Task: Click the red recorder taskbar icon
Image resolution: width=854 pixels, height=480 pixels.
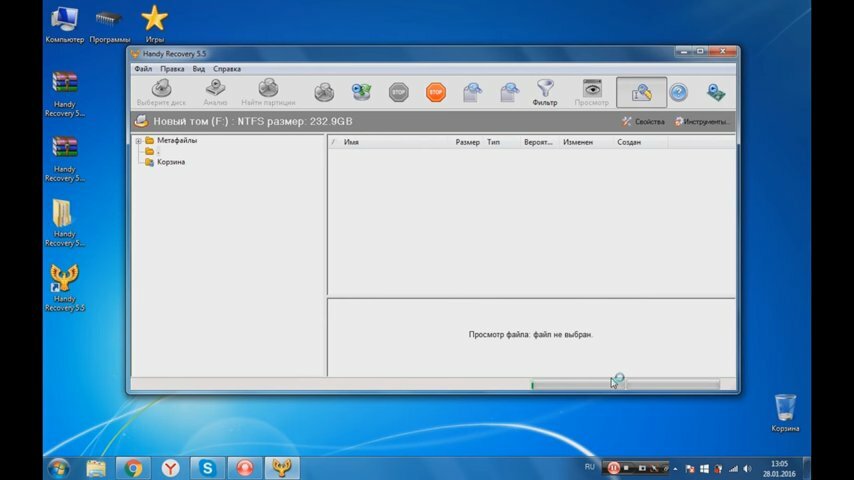Action: coord(245,468)
